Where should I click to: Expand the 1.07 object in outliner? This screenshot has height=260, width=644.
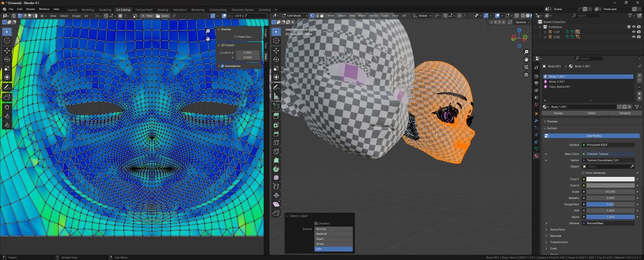[545, 32]
